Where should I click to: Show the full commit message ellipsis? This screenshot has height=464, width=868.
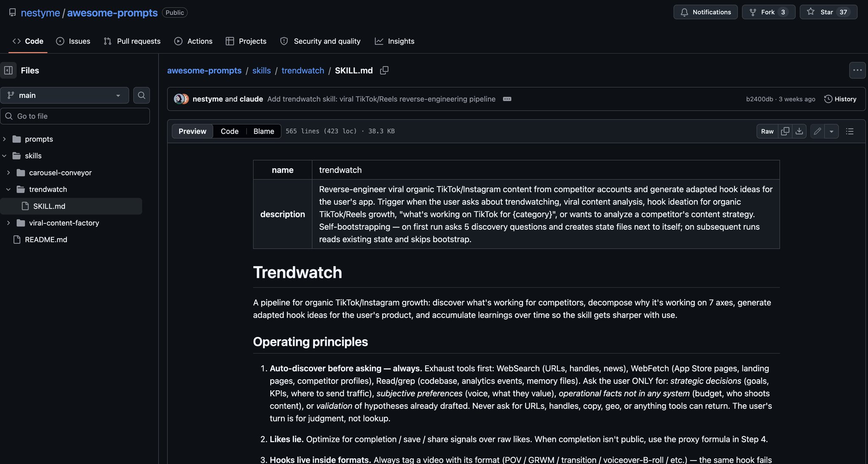coord(507,99)
